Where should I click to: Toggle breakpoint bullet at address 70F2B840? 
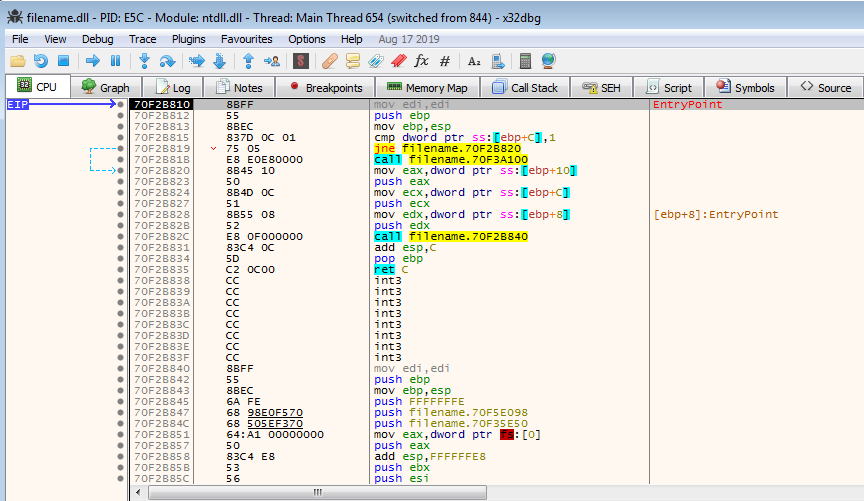tap(120, 368)
